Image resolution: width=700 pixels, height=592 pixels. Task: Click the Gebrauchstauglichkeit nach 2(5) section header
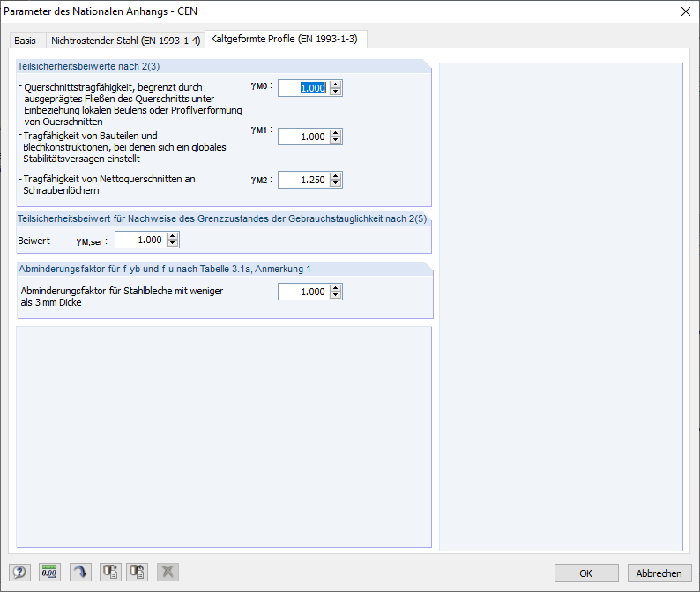(x=222, y=218)
